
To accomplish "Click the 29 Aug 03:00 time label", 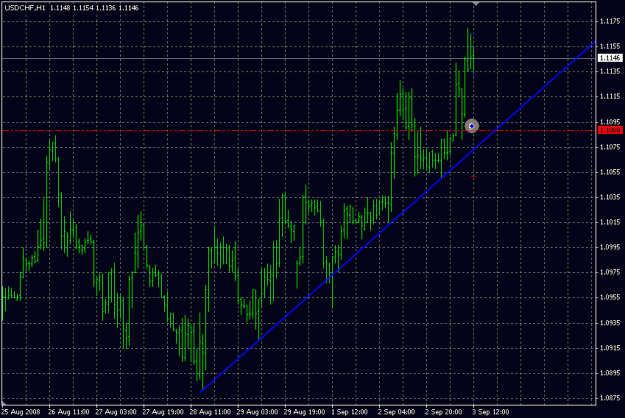I will (257, 412).
